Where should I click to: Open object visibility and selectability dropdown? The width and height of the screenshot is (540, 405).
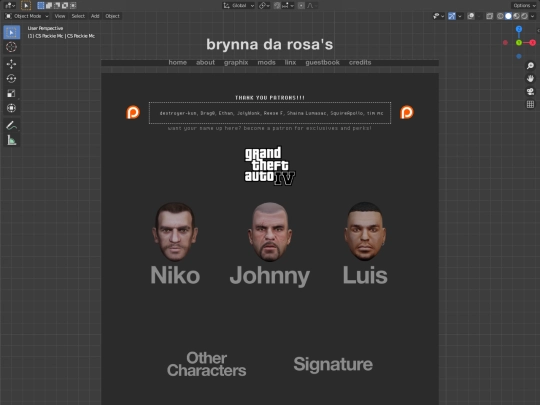pos(438,16)
